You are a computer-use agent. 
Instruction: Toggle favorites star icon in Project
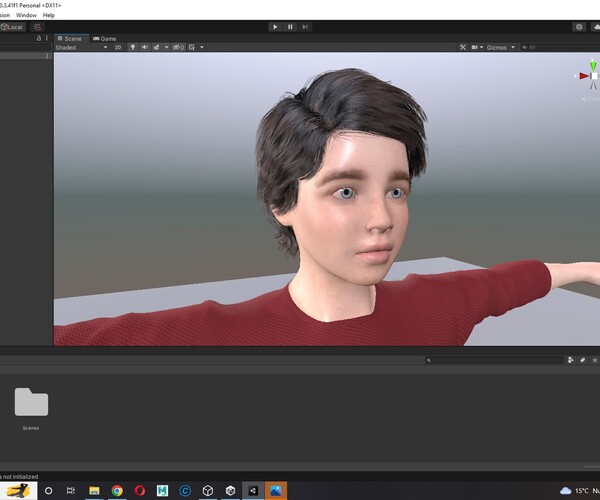pyautogui.click(x=595, y=360)
